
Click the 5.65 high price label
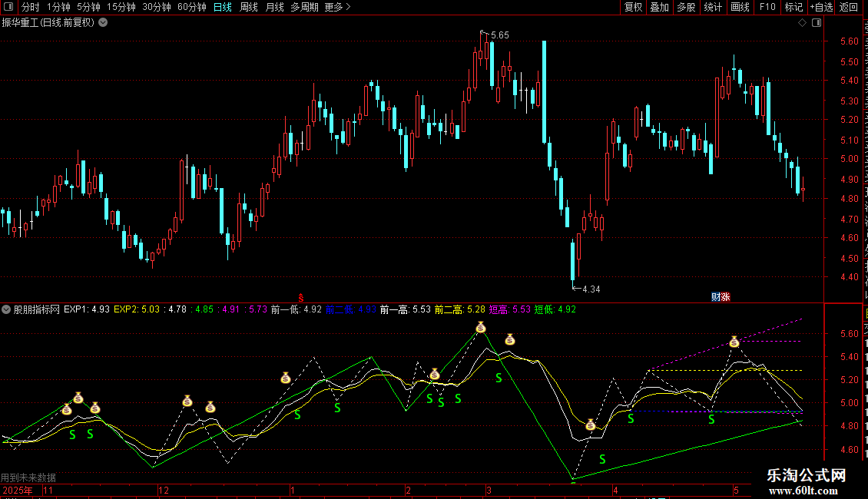click(x=500, y=35)
